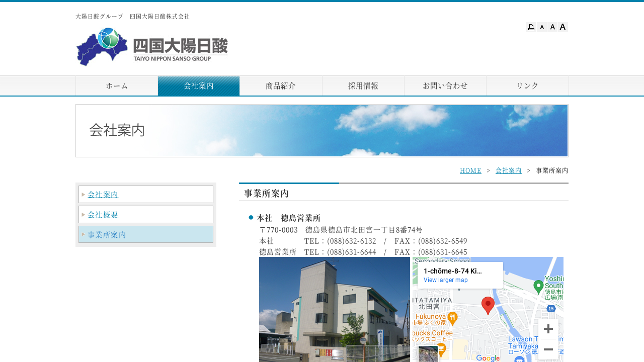Click the 四国大陽日酸 company logo
This screenshot has width=644, height=362.
click(152, 47)
